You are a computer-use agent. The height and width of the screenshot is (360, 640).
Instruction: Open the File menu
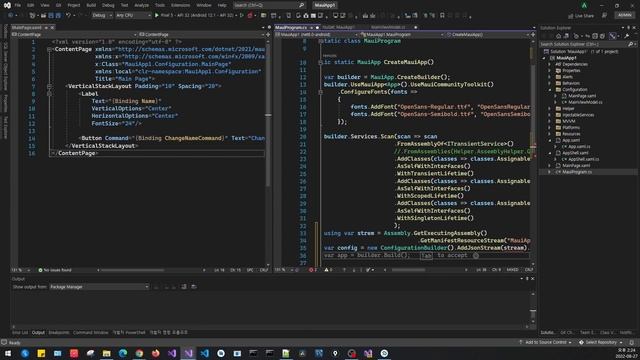coord(17,5)
